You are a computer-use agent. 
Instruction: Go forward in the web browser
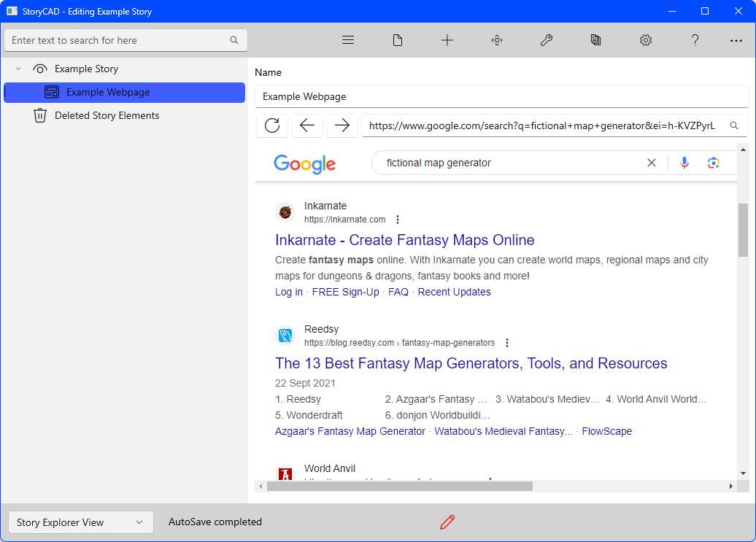click(342, 125)
